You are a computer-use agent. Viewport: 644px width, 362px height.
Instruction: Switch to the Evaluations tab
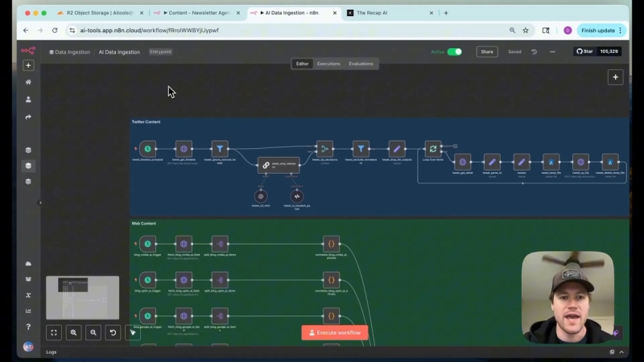point(361,64)
